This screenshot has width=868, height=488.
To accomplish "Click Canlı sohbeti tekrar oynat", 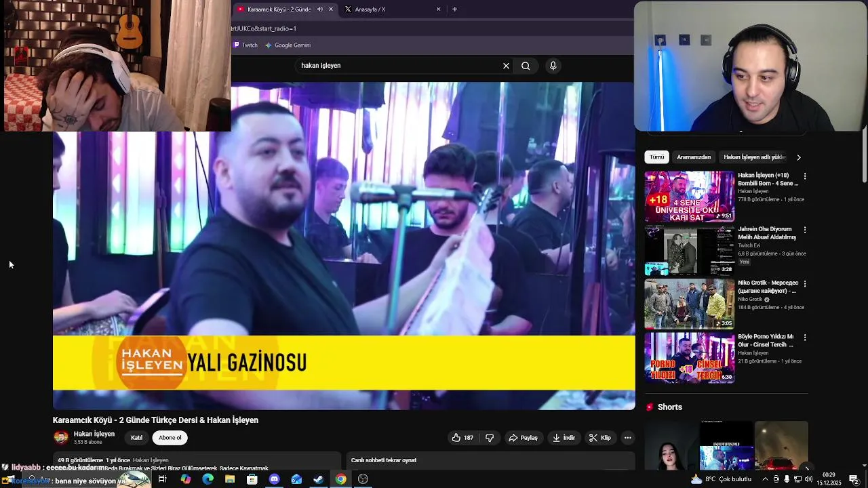I will coord(384,460).
